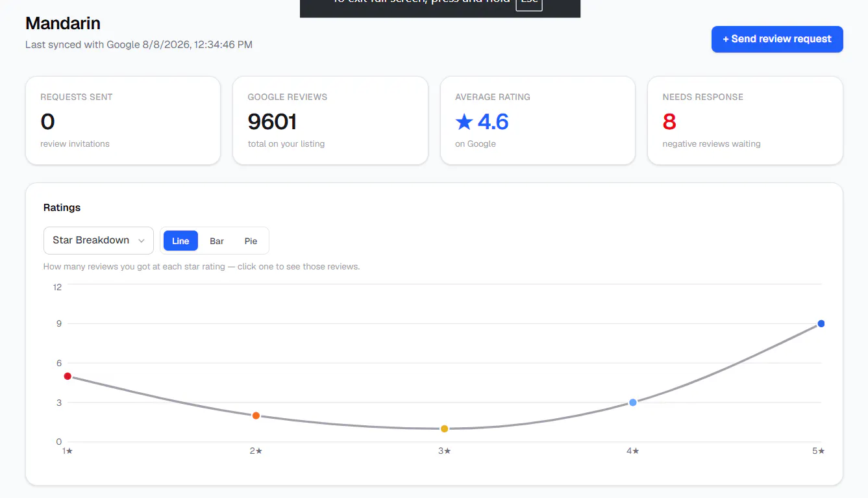Click the 1★ x-axis label
Screen dimensions: 868x498
pos(68,451)
